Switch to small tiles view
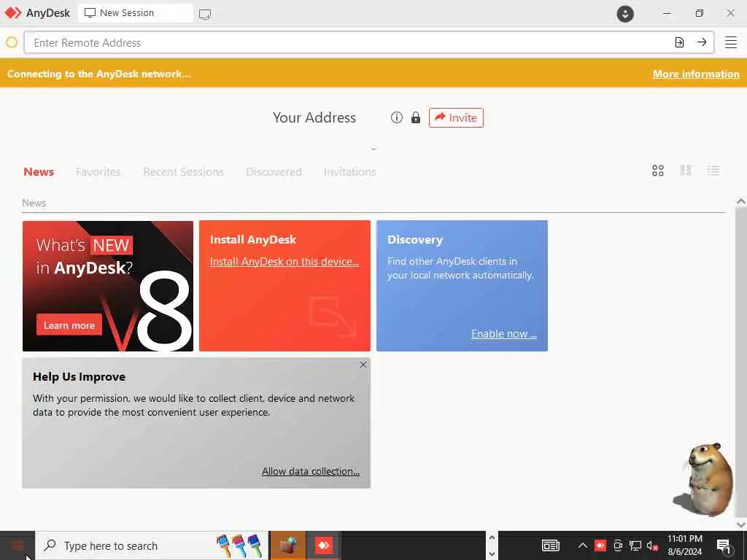Viewport: 747px width, 560px height. click(x=686, y=171)
